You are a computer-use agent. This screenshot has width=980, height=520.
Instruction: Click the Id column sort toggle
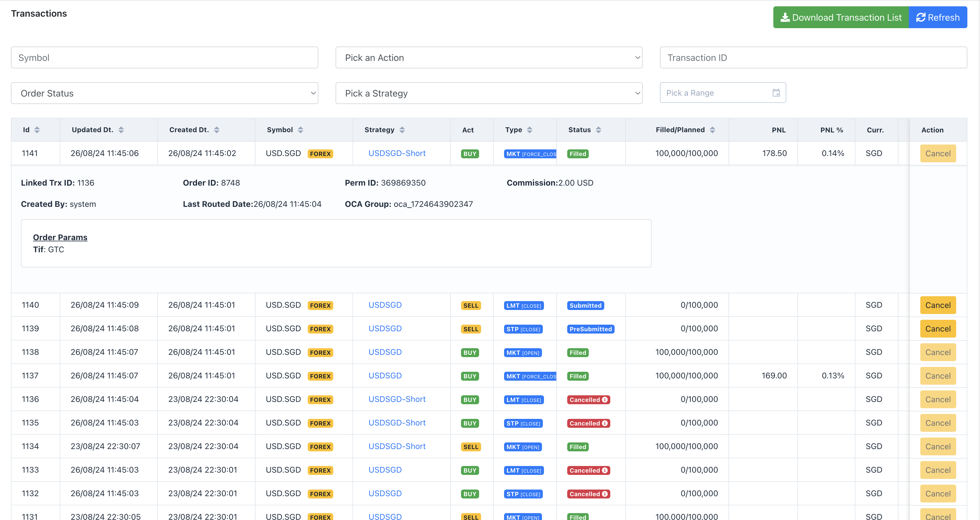point(37,129)
